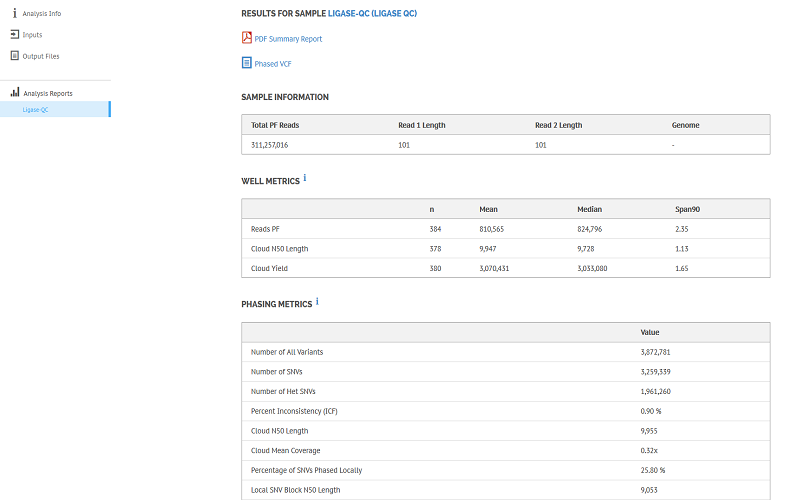Click the Span90 column header
The width and height of the screenshot is (800, 500).
pyautogui.click(x=687, y=209)
